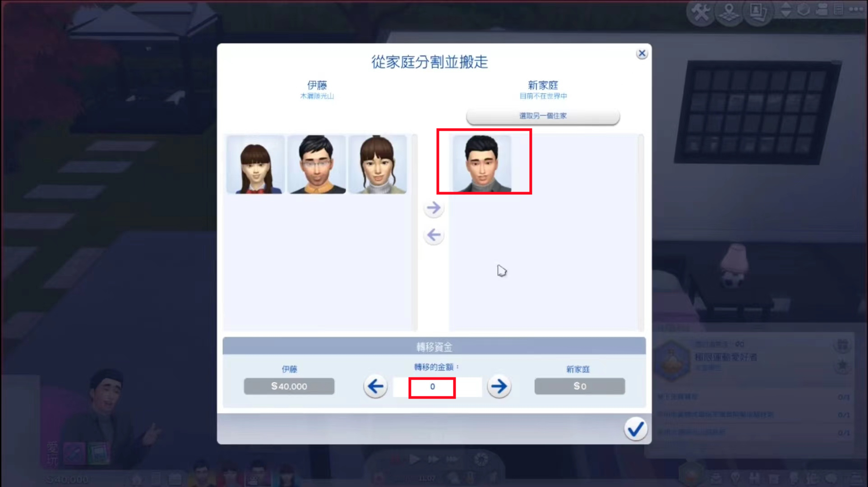Click the fast forward speed button
Screen dimensions: 868x487
pyautogui.click(x=433, y=459)
